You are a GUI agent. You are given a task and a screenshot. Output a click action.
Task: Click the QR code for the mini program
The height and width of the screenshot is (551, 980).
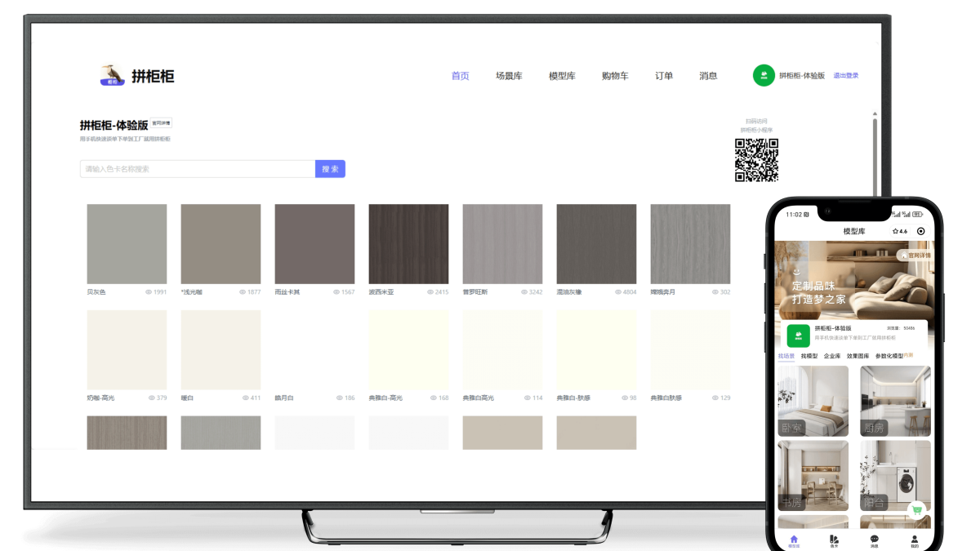tap(756, 160)
